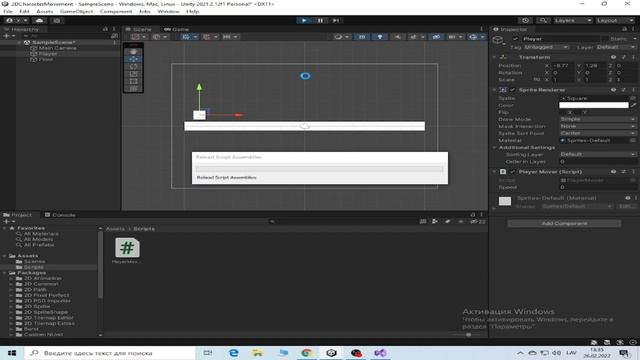Collapse the Packages folder tree
The height and width of the screenshot is (360, 640).
[4, 273]
